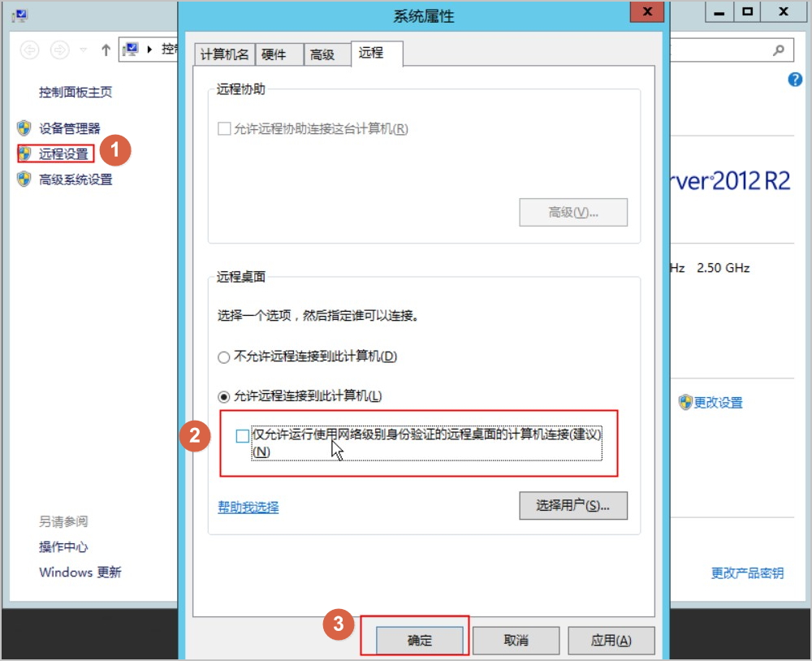Click the 更改产品密钥 link
This screenshot has width=812, height=661.
[x=747, y=573]
